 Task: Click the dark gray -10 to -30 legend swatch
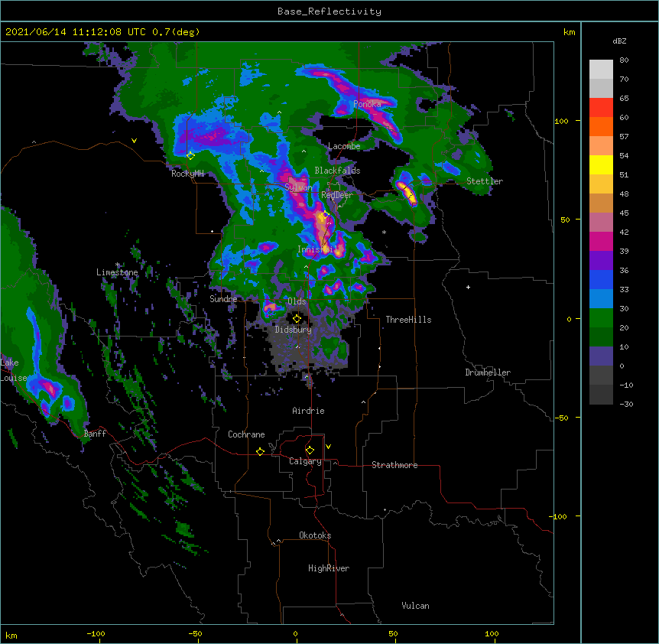tap(601, 395)
